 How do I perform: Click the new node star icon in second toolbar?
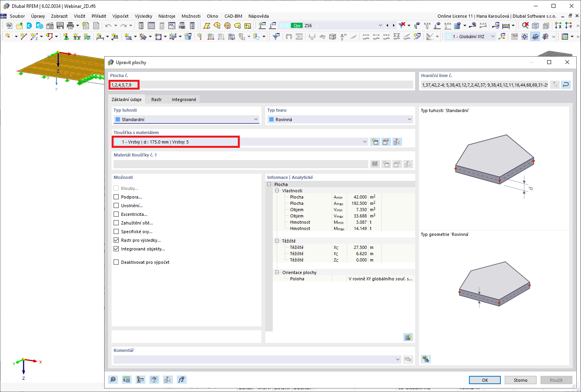tap(8, 37)
